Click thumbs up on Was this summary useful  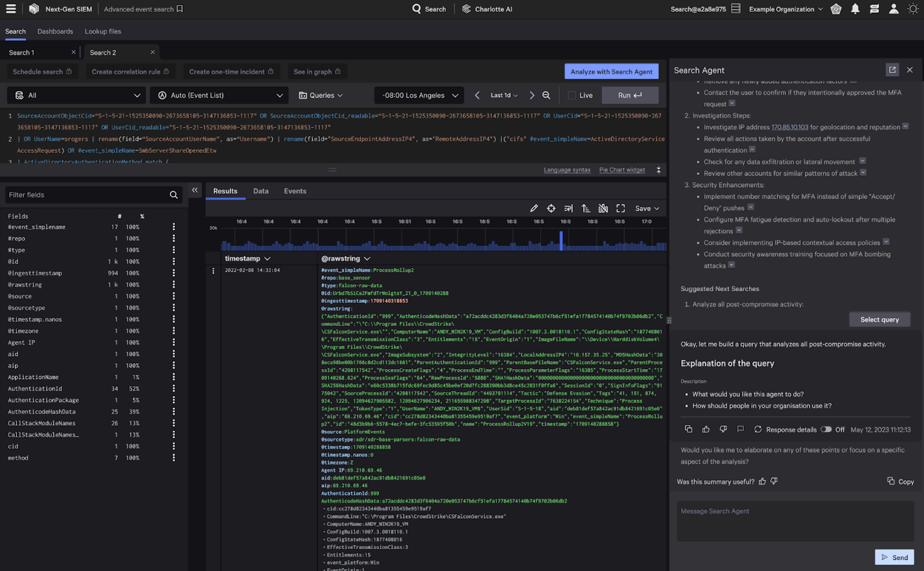(763, 481)
